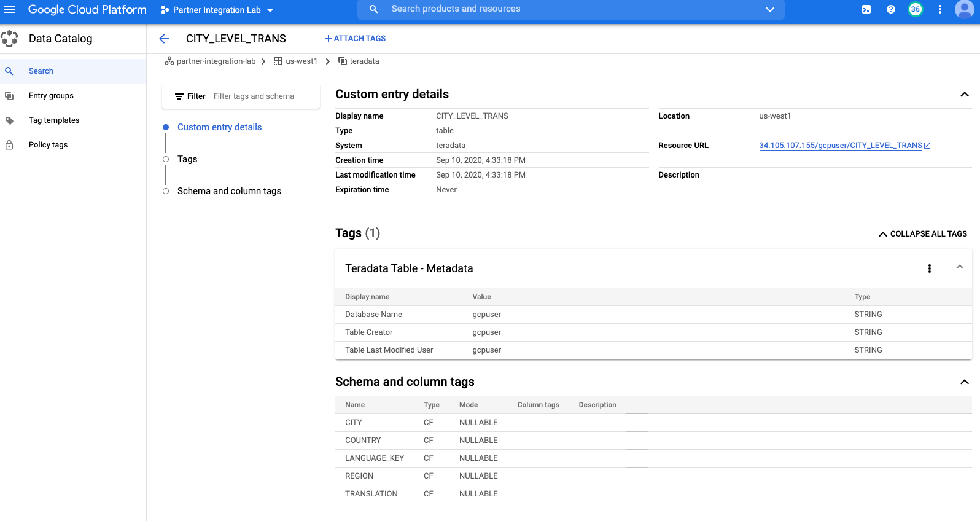Click the Tags (1) section heading
This screenshot has width=980, height=521.
(x=357, y=233)
